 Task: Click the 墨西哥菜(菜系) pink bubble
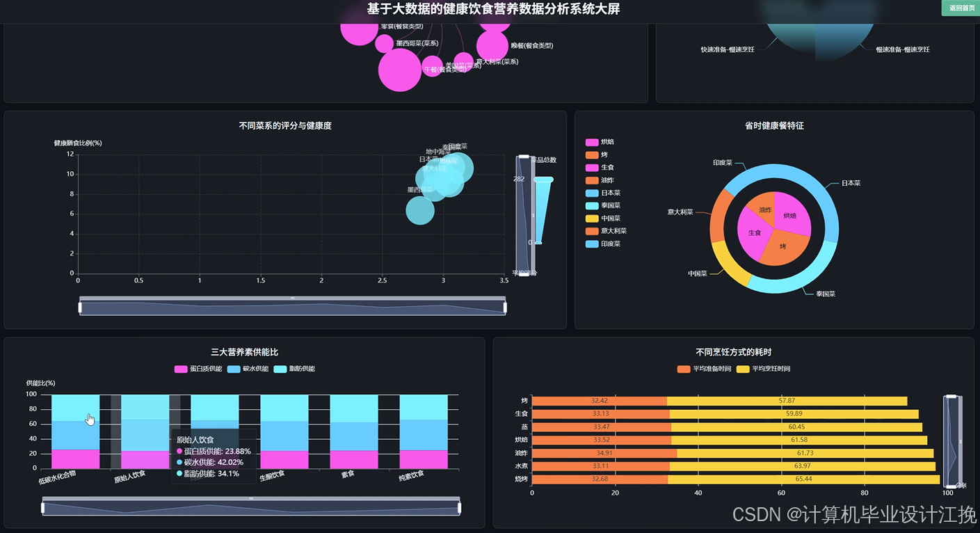[385, 44]
